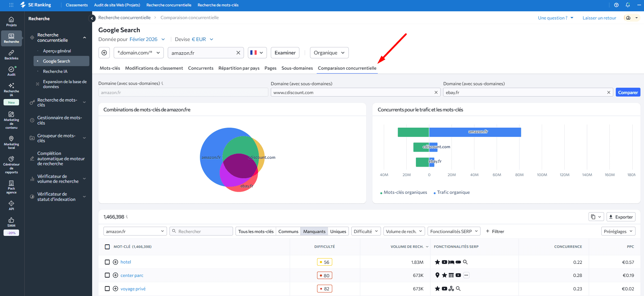This screenshot has height=296, width=644.
Task: Open the amazon.fr table domain dropdown
Action: [x=135, y=231]
